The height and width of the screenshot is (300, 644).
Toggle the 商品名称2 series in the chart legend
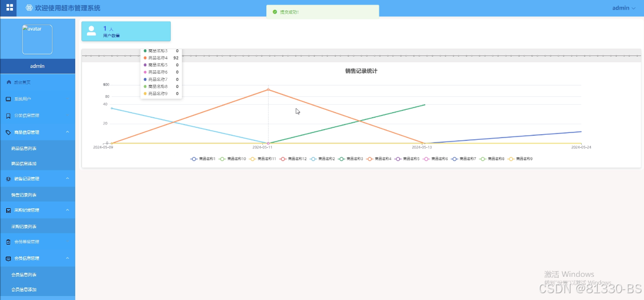point(322,158)
